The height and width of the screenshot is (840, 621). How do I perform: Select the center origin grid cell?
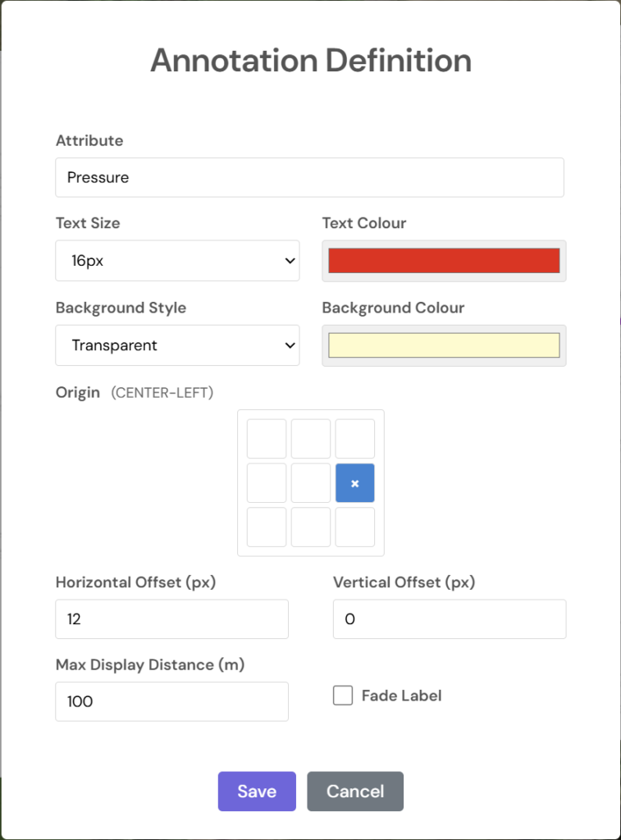[311, 483]
